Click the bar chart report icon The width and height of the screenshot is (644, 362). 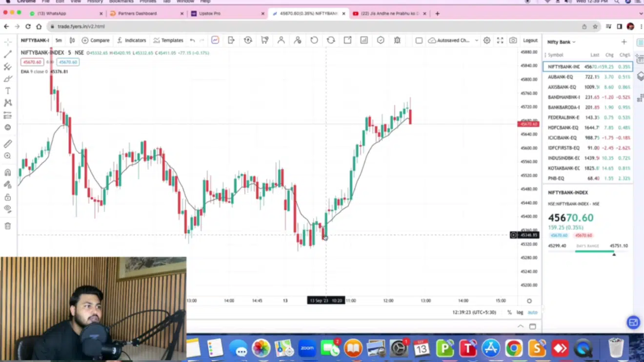(364, 40)
